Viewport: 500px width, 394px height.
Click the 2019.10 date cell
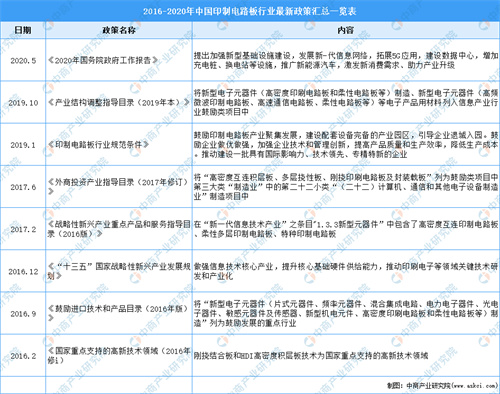pyautogui.click(x=23, y=103)
